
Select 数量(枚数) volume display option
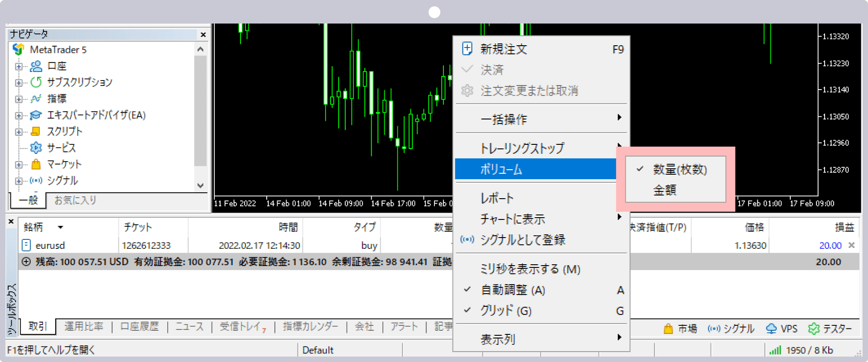(x=675, y=170)
